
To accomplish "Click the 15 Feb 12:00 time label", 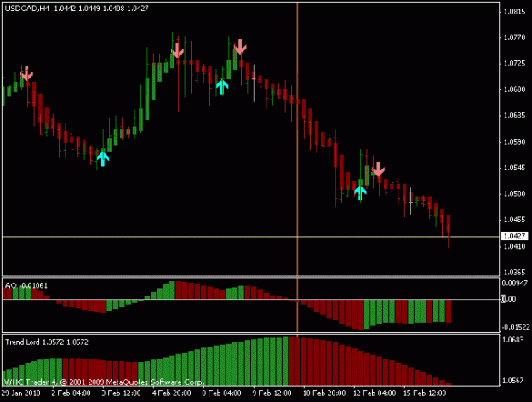I will [425, 393].
